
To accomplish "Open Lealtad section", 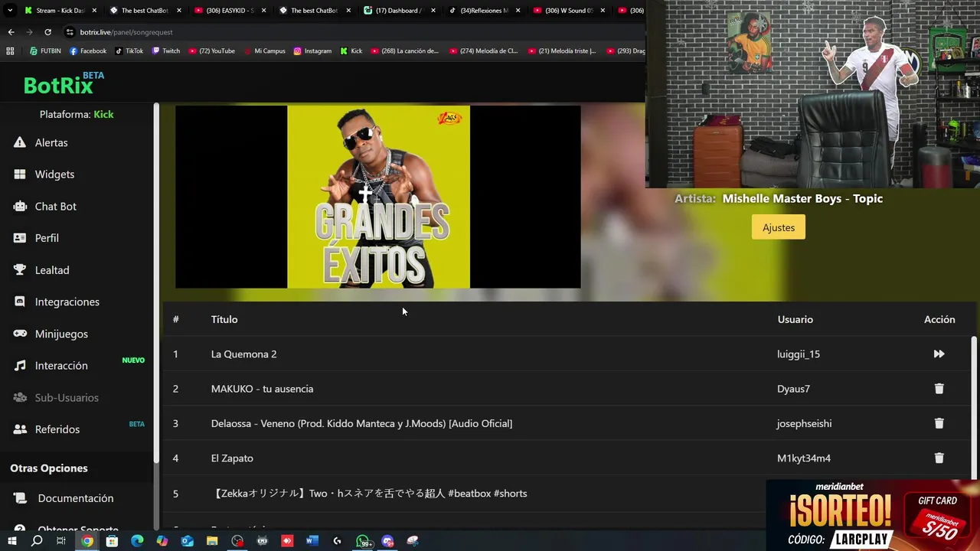I will pyautogui.click(x=52, y=270).
